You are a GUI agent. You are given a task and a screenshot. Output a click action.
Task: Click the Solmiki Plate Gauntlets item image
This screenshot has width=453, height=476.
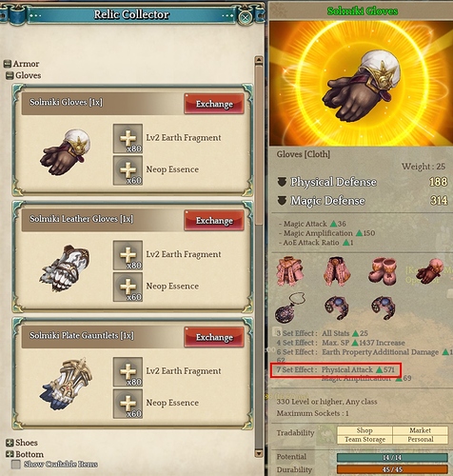point(66,384)
